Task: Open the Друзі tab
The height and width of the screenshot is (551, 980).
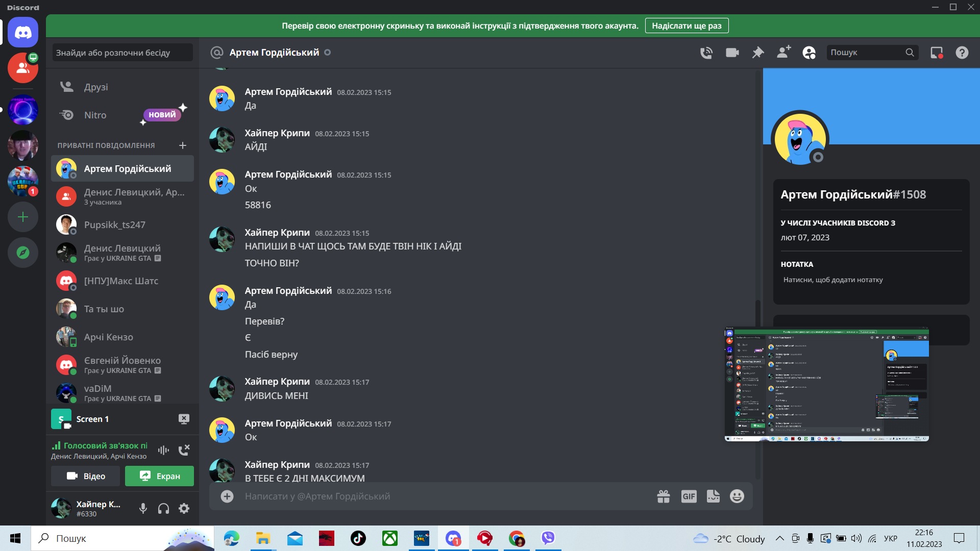Action: (122, 87)
